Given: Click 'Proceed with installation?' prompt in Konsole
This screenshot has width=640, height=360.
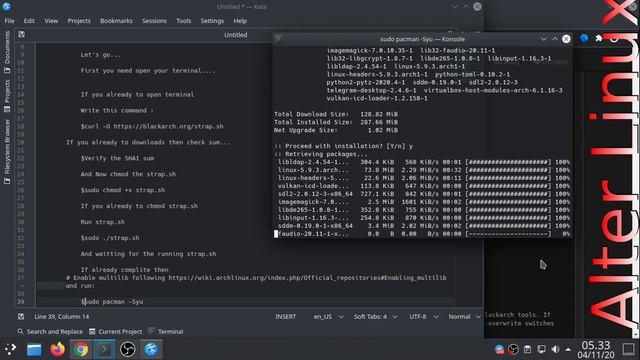Looking at the screenshot, I should coord(343,146).
